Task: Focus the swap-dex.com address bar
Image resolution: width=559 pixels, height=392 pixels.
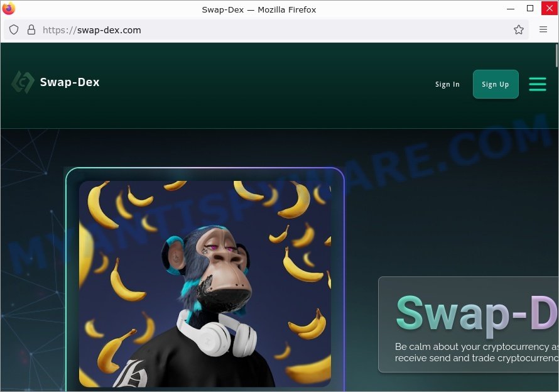Action: tap(266, 30)
